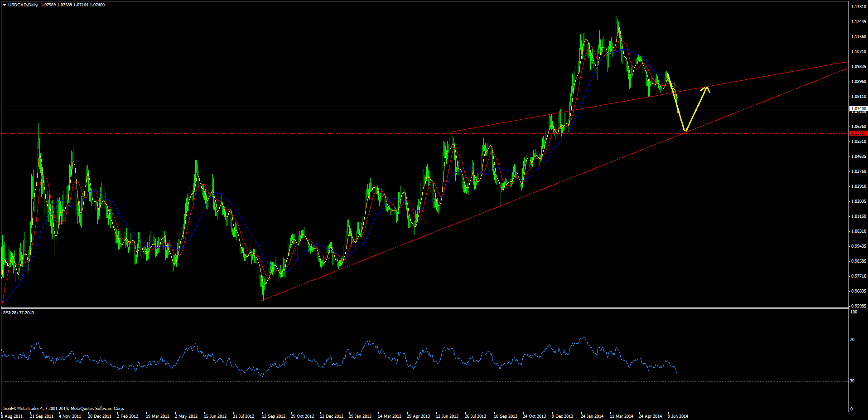
Task: Click the IronFX MetaTrader copyright text
Action: (x=63, y=408)
